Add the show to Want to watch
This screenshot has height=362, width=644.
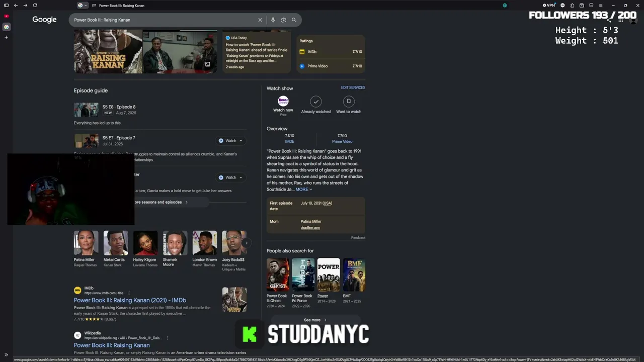[349, 105]
